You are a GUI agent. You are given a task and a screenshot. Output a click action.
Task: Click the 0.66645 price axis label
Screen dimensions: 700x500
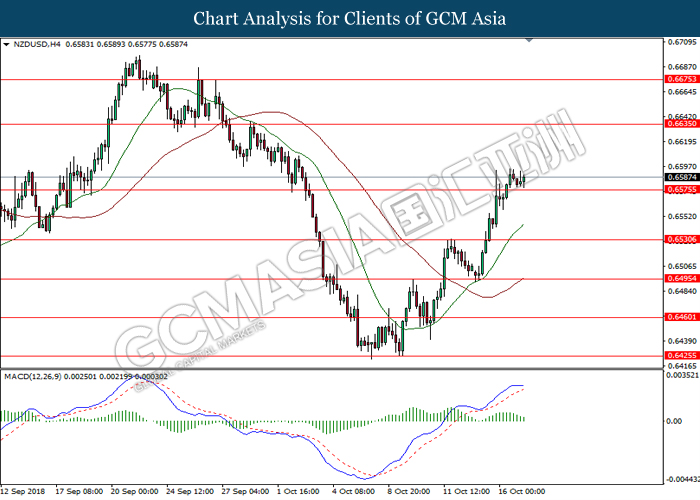click(x=682, y=92)
